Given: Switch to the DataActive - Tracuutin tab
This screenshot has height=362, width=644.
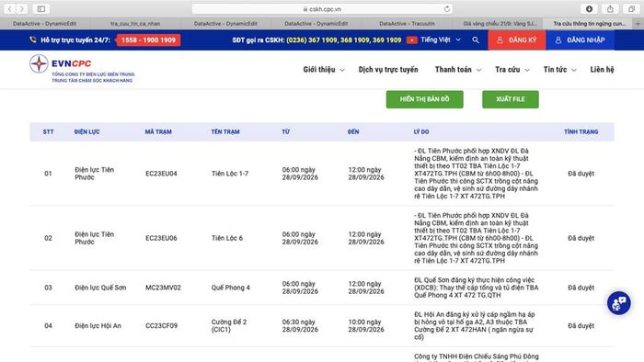Looking at the screenshot, I should tap(407, 24).
